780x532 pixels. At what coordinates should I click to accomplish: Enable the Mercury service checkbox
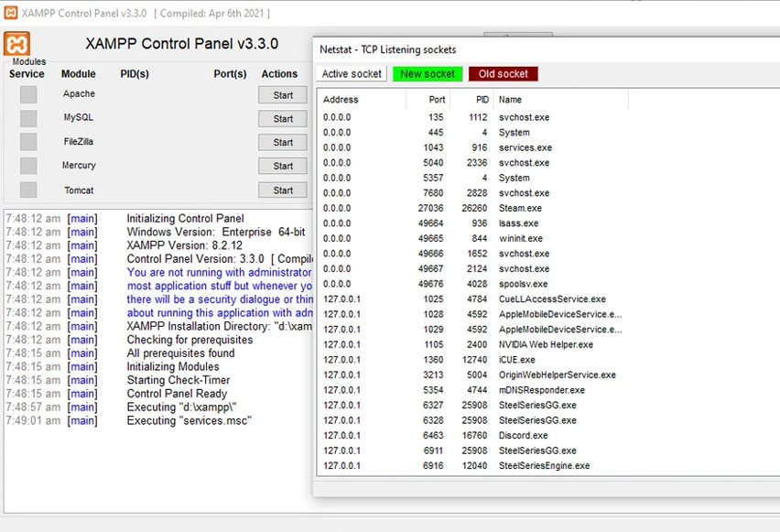pos(27,166)
